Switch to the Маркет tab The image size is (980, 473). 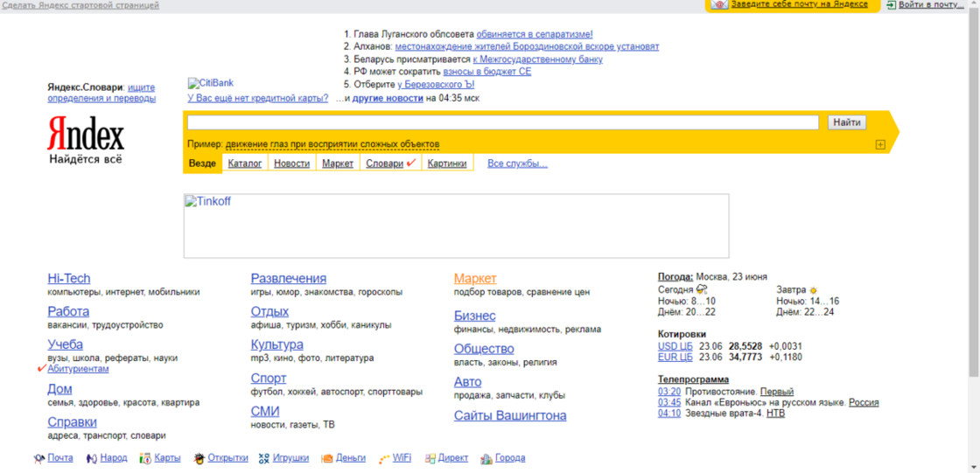pyautogui.click(x=338, y=163)
